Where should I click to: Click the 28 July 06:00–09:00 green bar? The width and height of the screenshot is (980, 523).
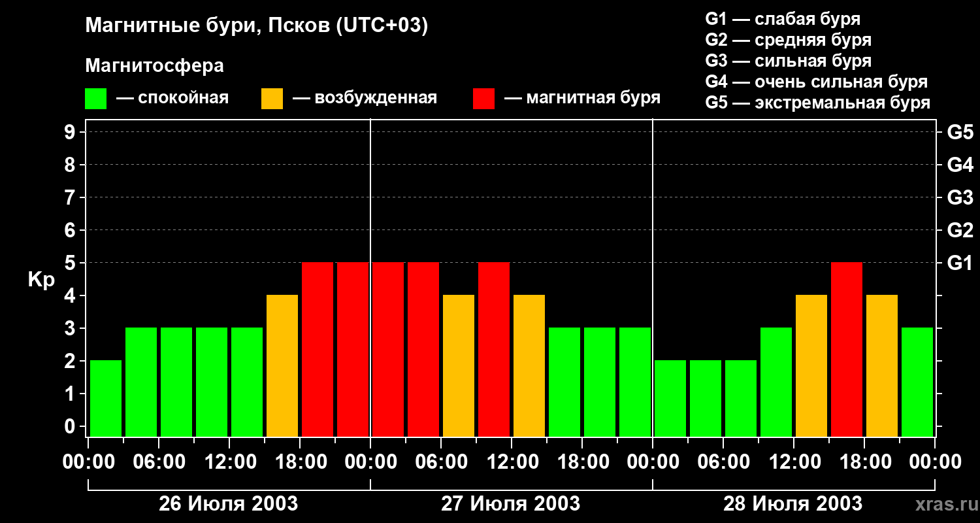coord(741,398)
